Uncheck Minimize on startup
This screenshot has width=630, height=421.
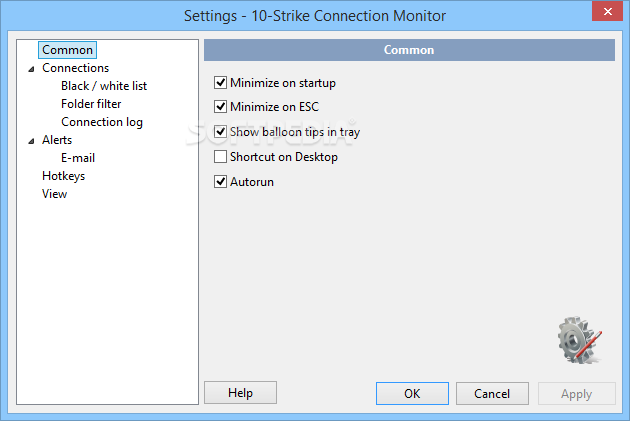coord(220,83)
